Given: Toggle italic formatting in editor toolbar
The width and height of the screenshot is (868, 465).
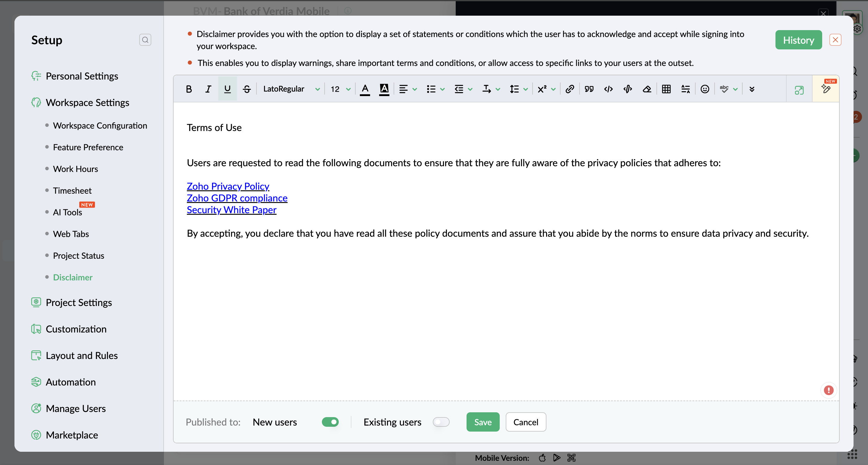Looking at the screenshot, I should point(208,89).
